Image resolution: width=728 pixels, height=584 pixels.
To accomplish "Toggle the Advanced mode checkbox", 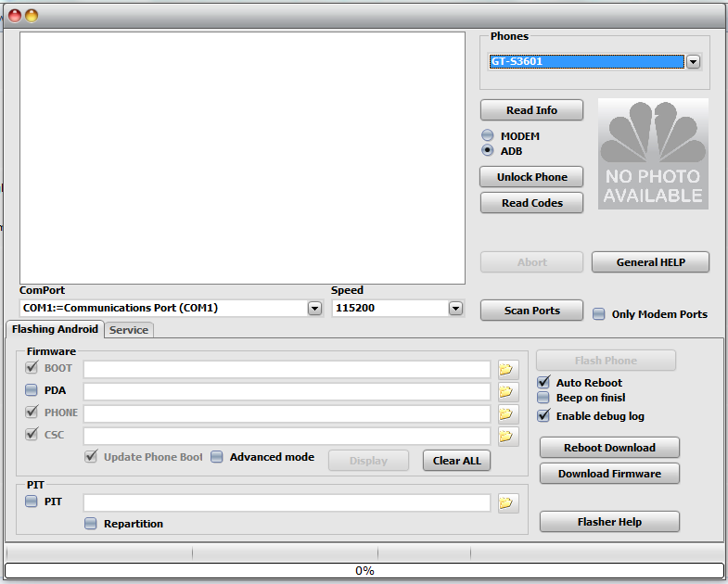I will tap(217, 457).
